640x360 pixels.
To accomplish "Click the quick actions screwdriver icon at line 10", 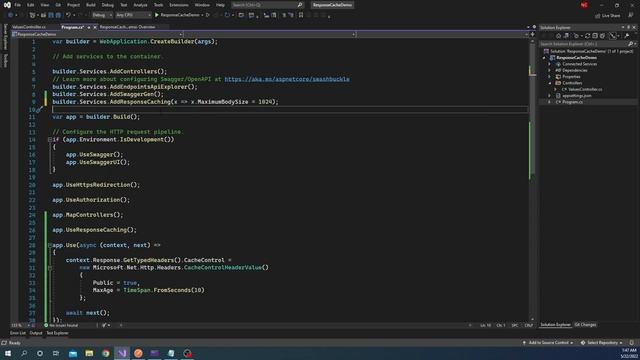I will [39, 110].
